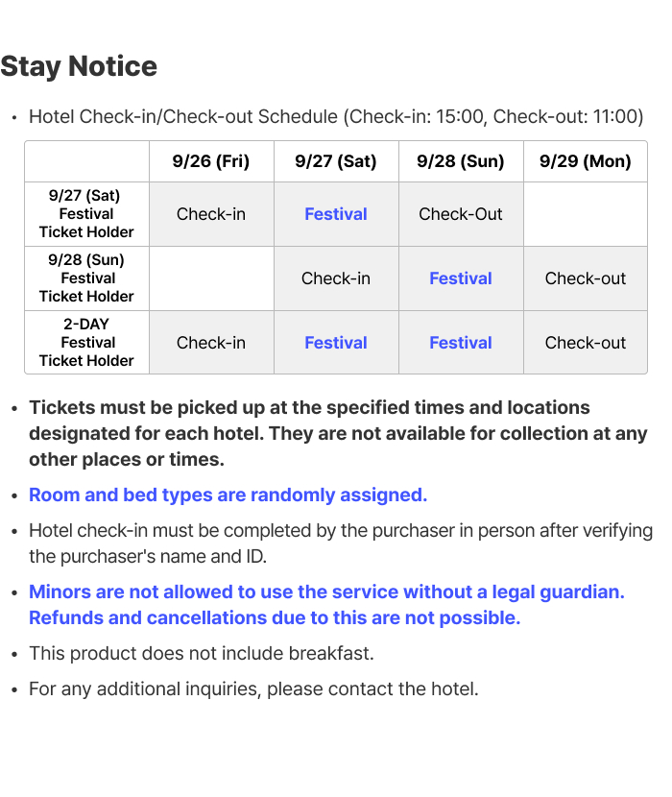Click blue Festival text in Sunday holder row

[461, 278]
